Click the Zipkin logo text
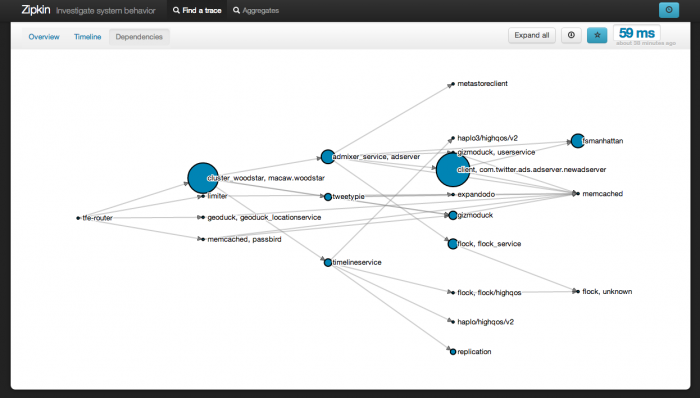Screen dimensions: 700x398 pyautogui.click(x=36, y=10)
